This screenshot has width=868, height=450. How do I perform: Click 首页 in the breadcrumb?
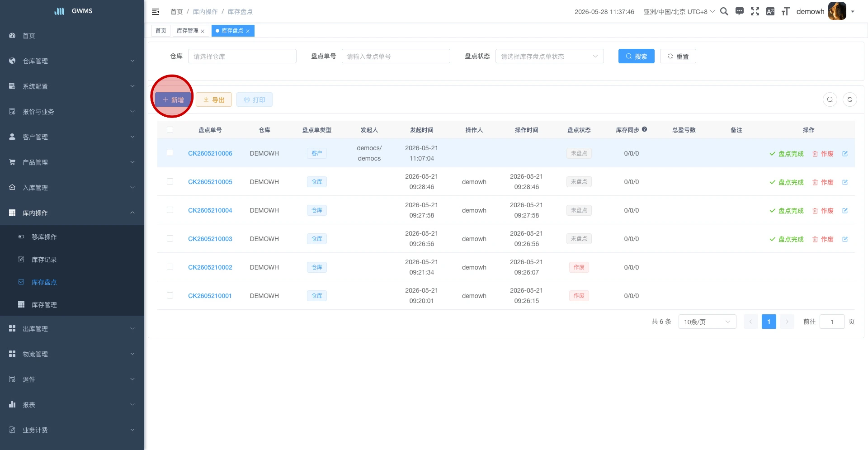[177, 12]
